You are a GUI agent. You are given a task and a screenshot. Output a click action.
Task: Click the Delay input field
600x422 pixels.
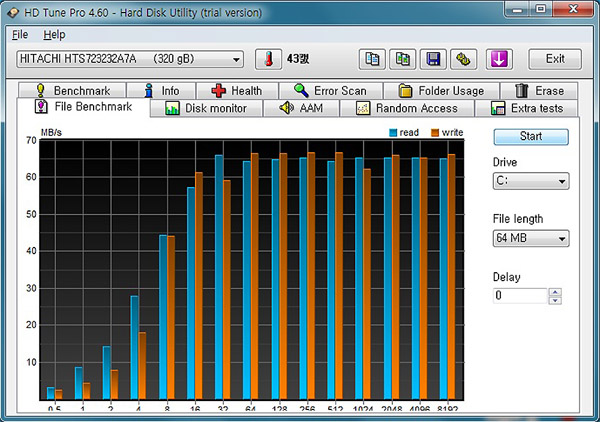(520, 296)
